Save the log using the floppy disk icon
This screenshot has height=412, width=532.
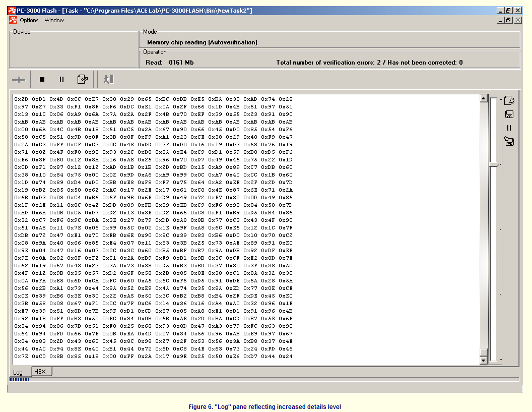509,114
